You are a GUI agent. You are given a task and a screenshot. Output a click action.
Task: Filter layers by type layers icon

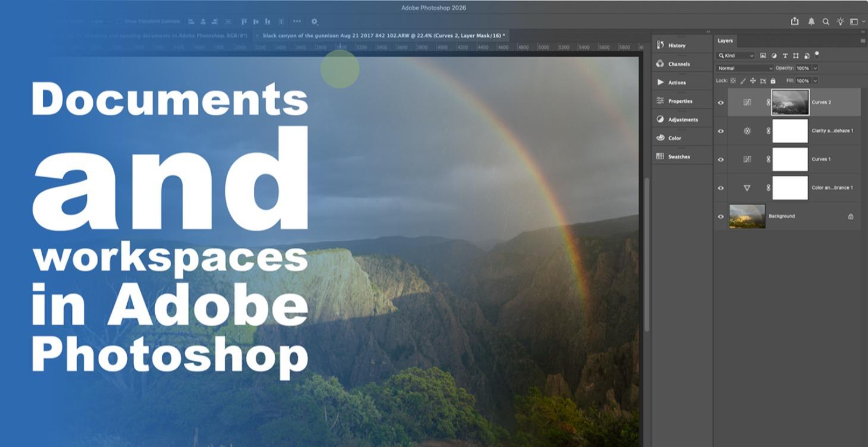pyautogui.click(x=785, y=56)
